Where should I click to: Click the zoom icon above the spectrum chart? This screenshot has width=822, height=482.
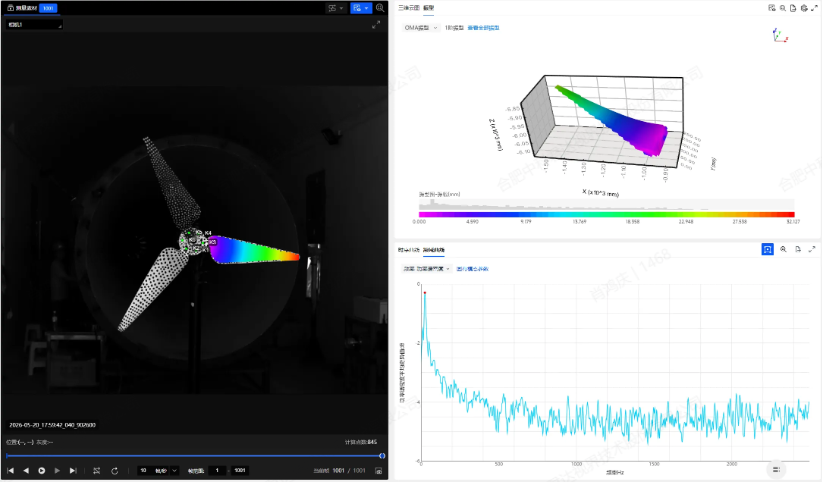(x=783, y=250)
